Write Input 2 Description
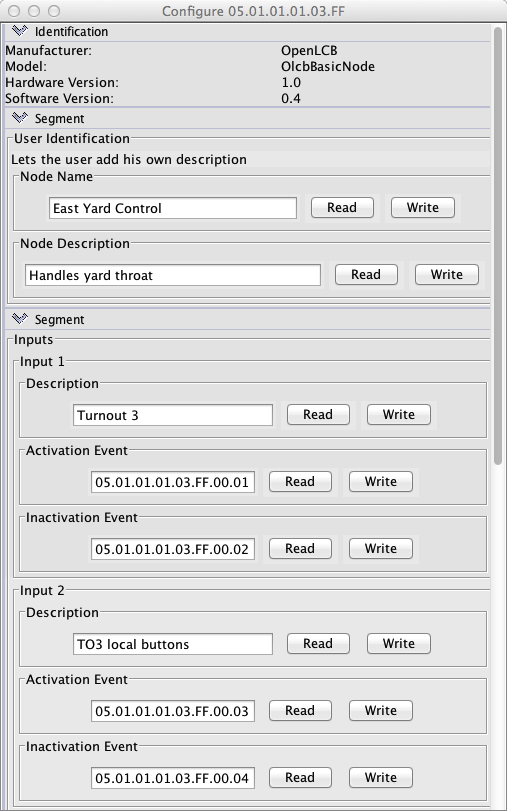The image size is (507, 812). coord(399,644)
